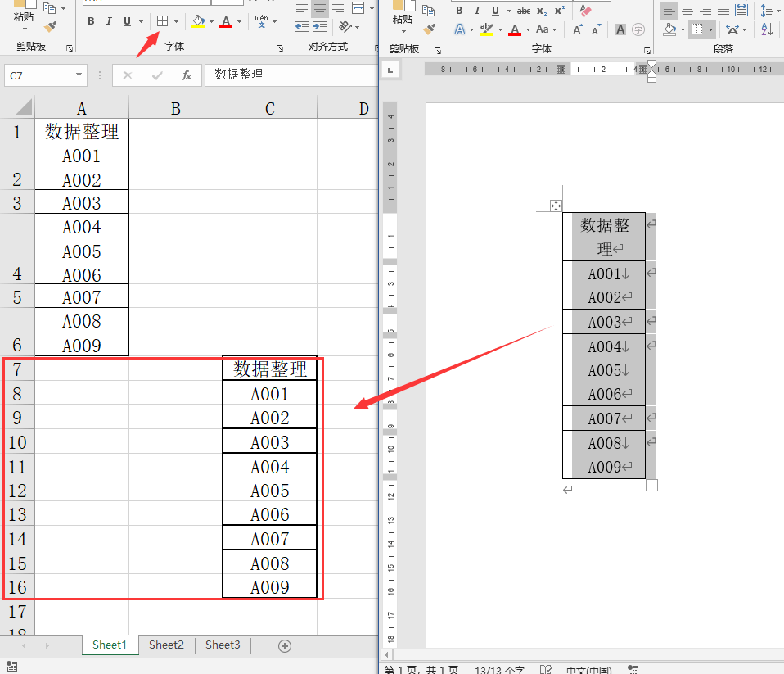The width and height of the screenshot is (784, 674).
Task: Switch to the Sheet3 tab
Action: [223, 645]
